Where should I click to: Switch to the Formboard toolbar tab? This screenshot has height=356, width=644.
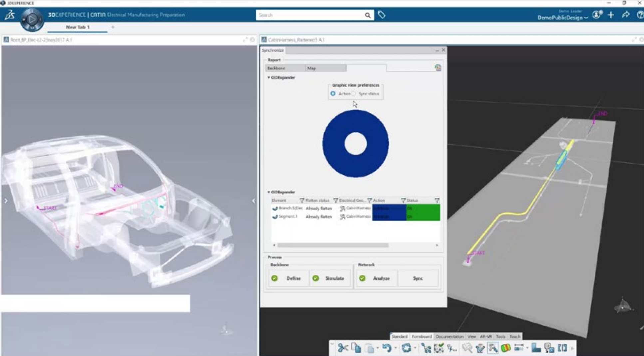[x=422, y=337]
